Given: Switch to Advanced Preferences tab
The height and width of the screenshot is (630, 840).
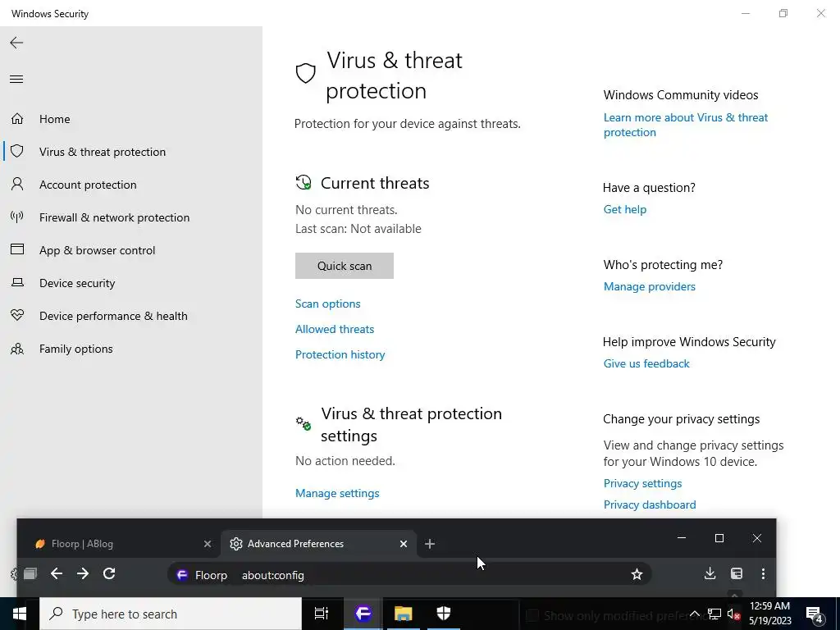Looking at the screenshot, I should [x=319, y=544].
